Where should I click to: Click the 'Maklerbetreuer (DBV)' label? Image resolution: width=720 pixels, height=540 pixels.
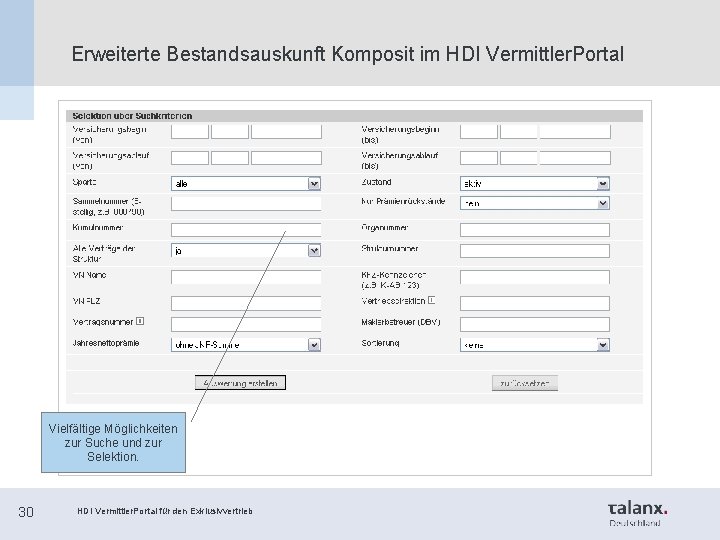click(x=400, y=322)
